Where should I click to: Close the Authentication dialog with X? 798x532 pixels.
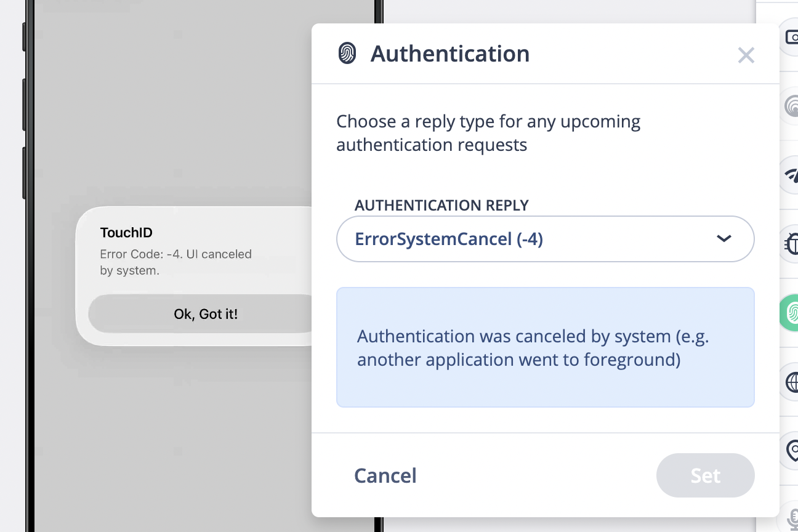[746, 55]
